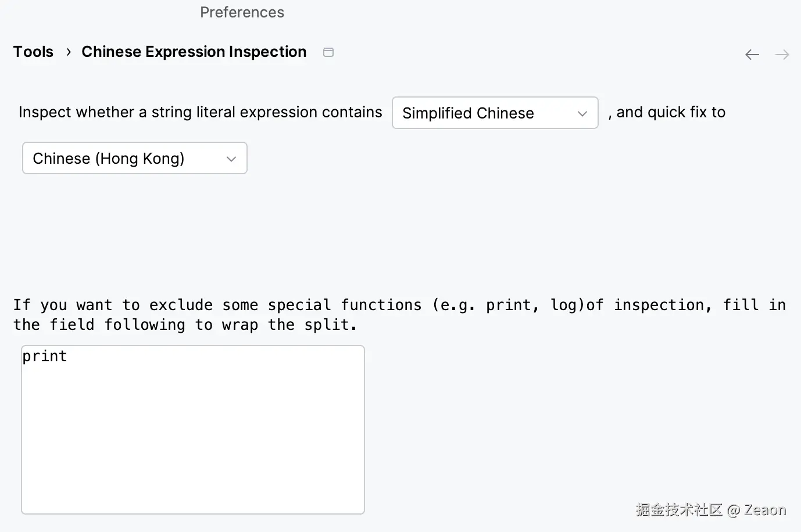Click the small icon beside the Chinese Expression Inspection title
801x532 pixels.
pyautogui.click(x=328, y=52)
